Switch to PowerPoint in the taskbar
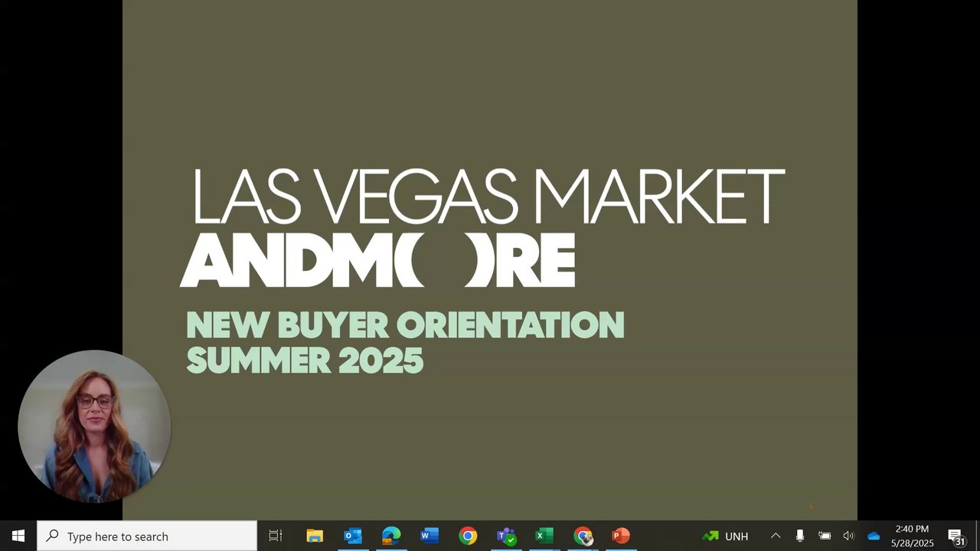 (621, 536)
